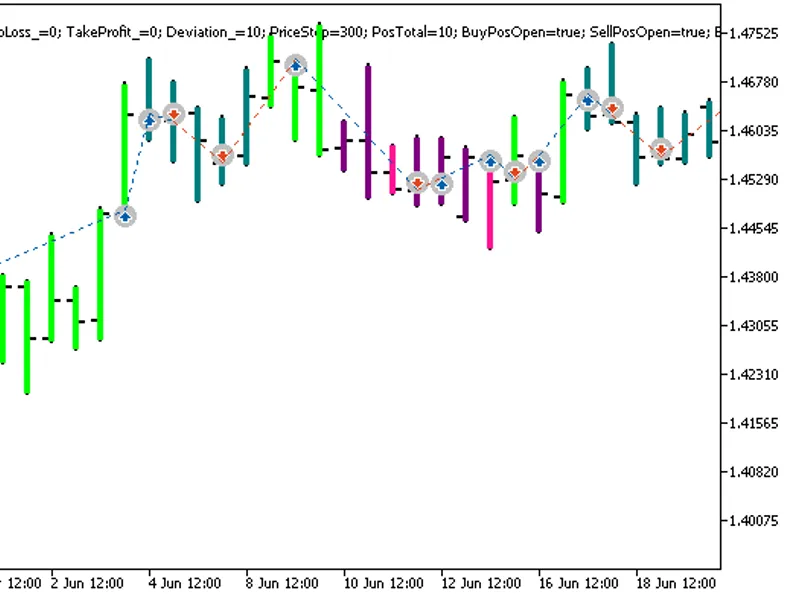Click the tallest purple candle after 10 Jun 12:00
Viewport: 800px width, 600px height.
point(368,132)
